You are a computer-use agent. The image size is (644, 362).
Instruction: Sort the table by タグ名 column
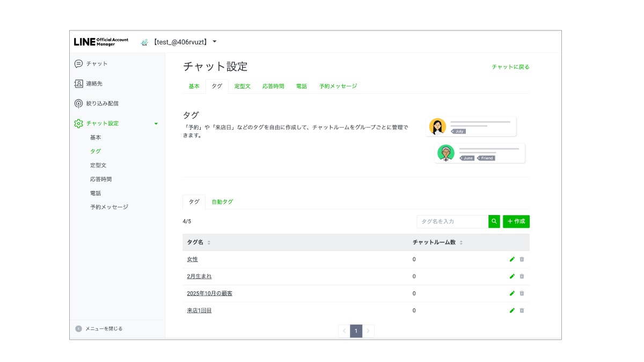[x=209, y=242]
